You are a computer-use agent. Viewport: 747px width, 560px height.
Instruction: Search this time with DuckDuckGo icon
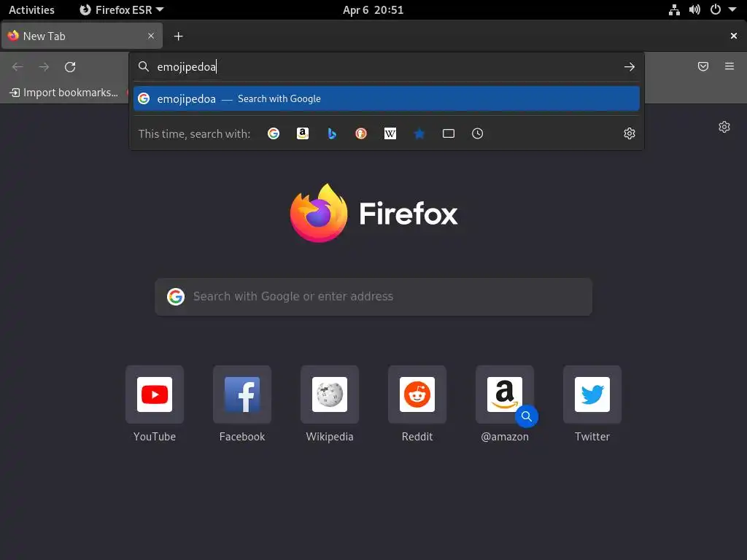coord(361,134)
